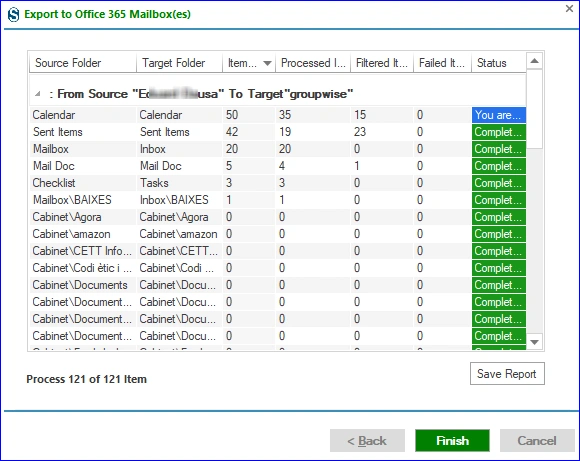Click processed count 35 in Calendar row
580x461 pixels.
pyautogui.click(x=313, y=115)
